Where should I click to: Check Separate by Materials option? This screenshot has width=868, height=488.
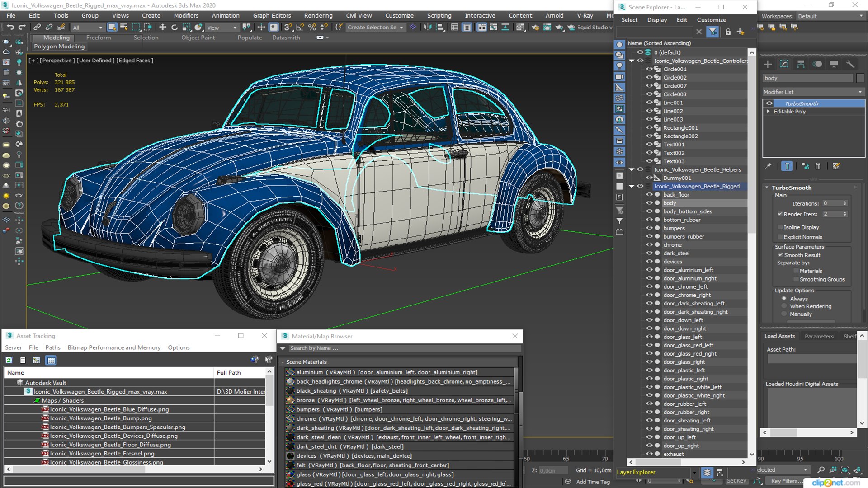[x=796, y=271]
